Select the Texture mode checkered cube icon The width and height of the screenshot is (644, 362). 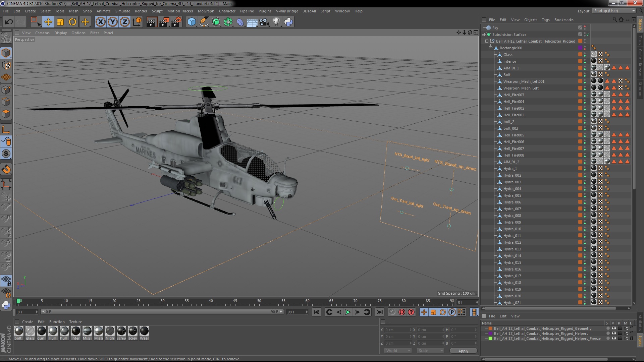click(6, 65)
